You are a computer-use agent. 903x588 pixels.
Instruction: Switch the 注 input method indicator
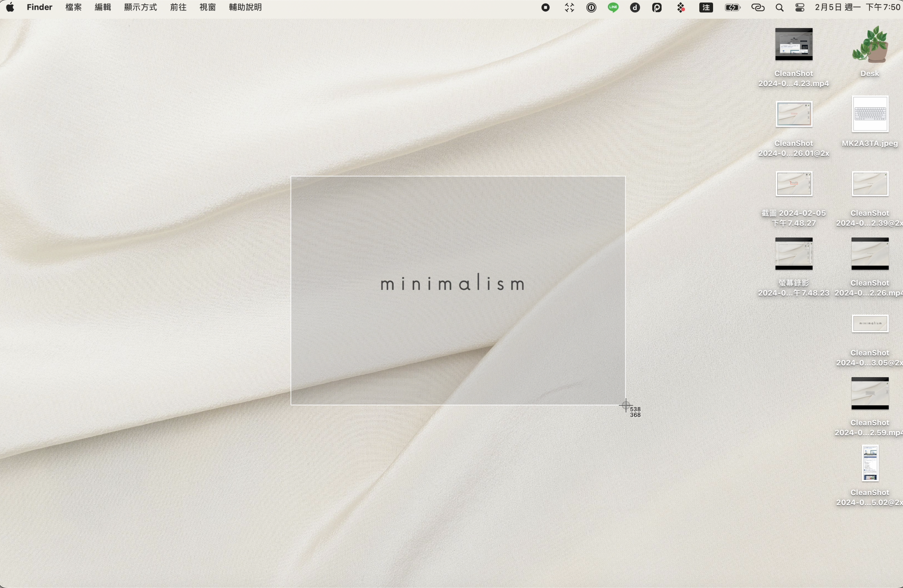click(706, 8)
